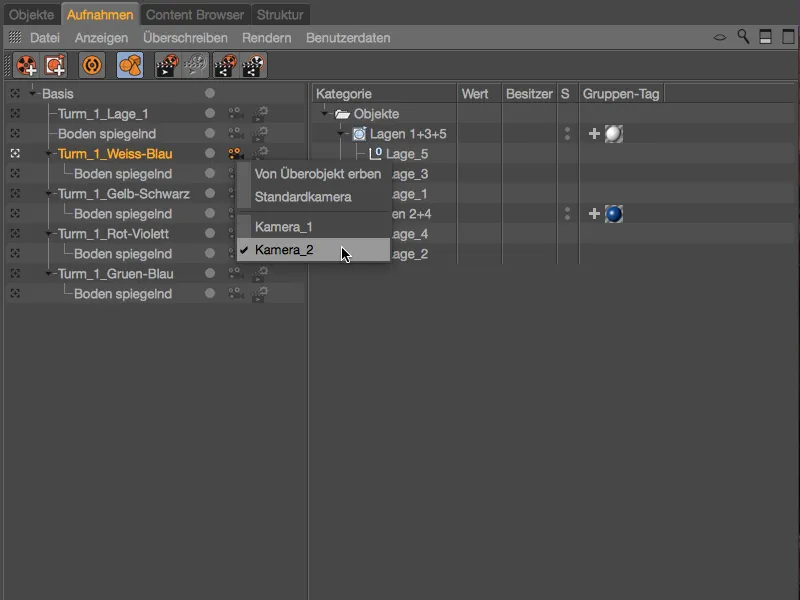Click the first clapperboard render take icon
This screenshot has height=600, width=800.
pos(167,65)
